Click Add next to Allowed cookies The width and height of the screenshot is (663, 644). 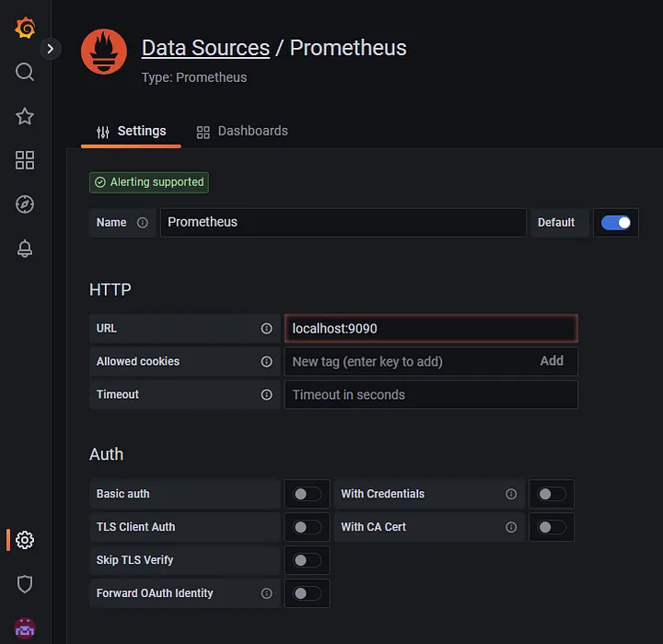click(552, 361)
